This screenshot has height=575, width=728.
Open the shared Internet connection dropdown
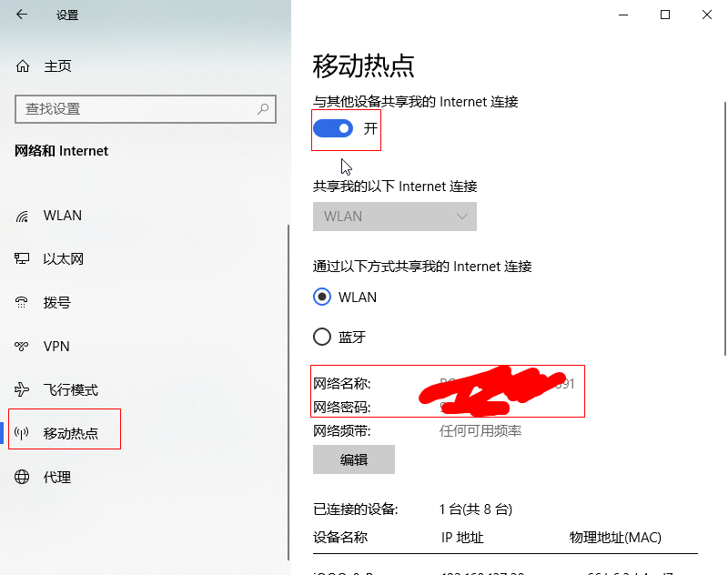(394, 217)
